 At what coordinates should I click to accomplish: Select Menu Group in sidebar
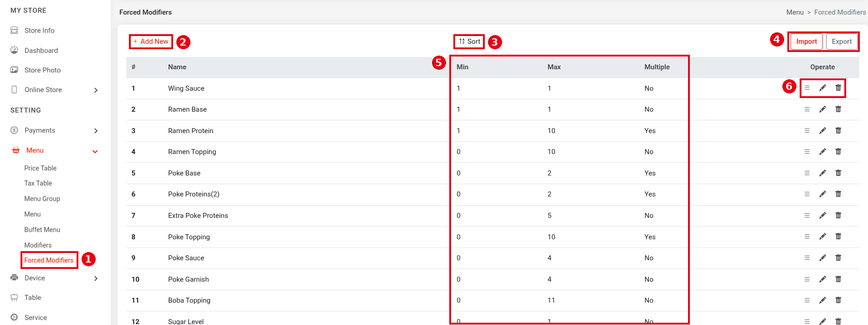42,199
